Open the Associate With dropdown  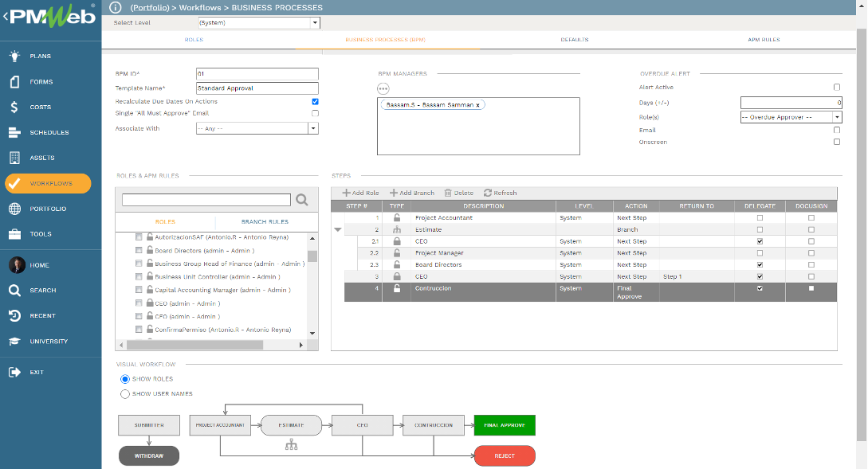pos(313,128)
